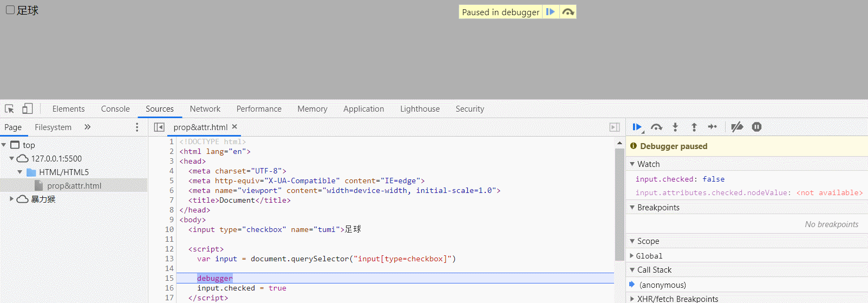The height and width of the screenshot is (303, 868).
Task: Open the Network tab
Action: pyautogui.click(x=205, y=109)
